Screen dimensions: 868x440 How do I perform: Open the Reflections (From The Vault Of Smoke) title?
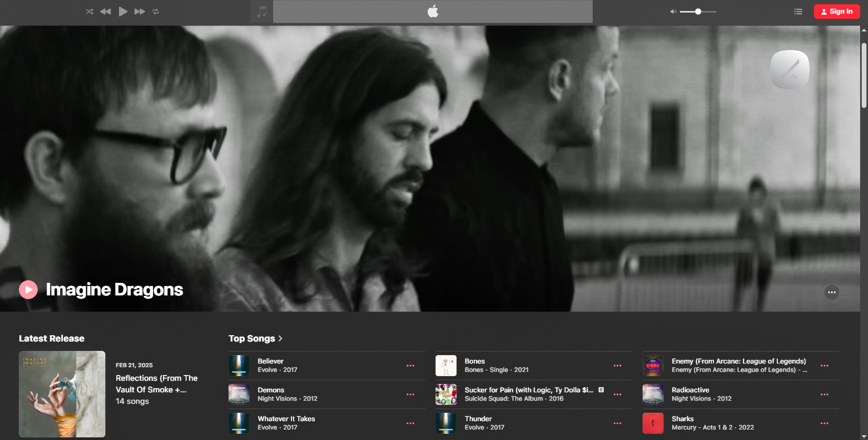[157, 384]
